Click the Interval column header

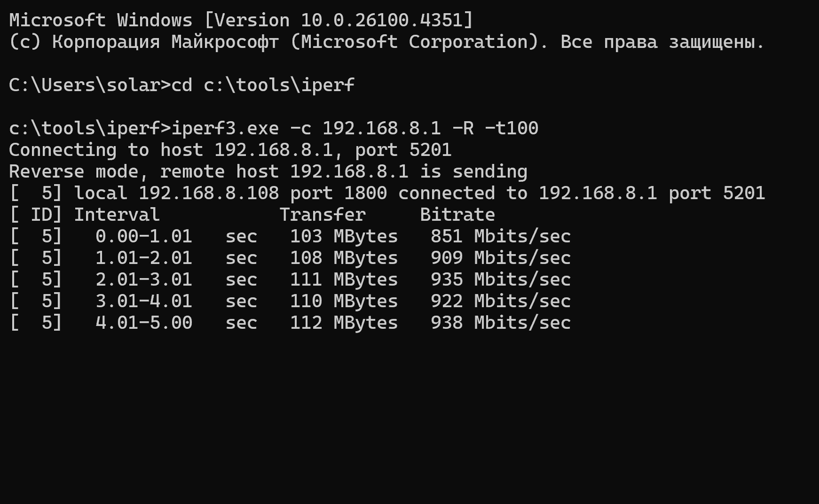[117, 215]
